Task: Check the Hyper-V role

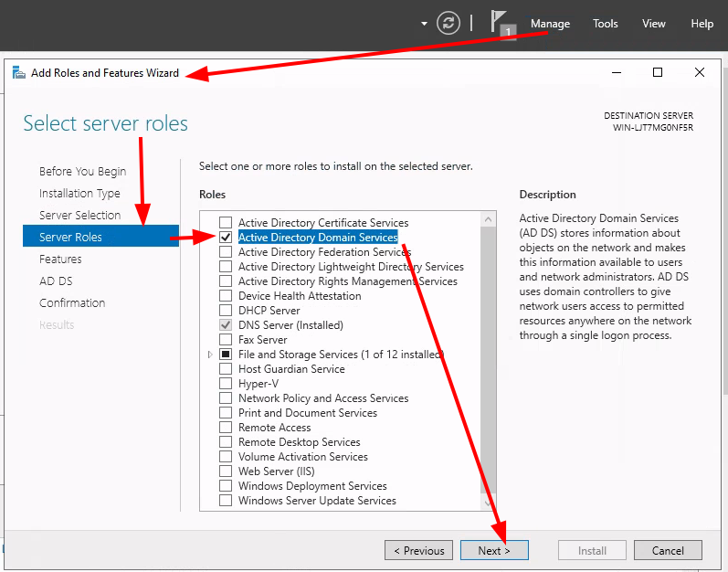Action: point(226,384)
